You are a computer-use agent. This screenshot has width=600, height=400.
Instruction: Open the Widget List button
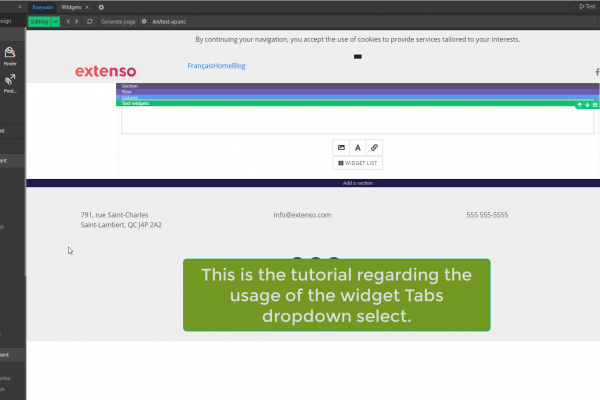pos(357,163)
